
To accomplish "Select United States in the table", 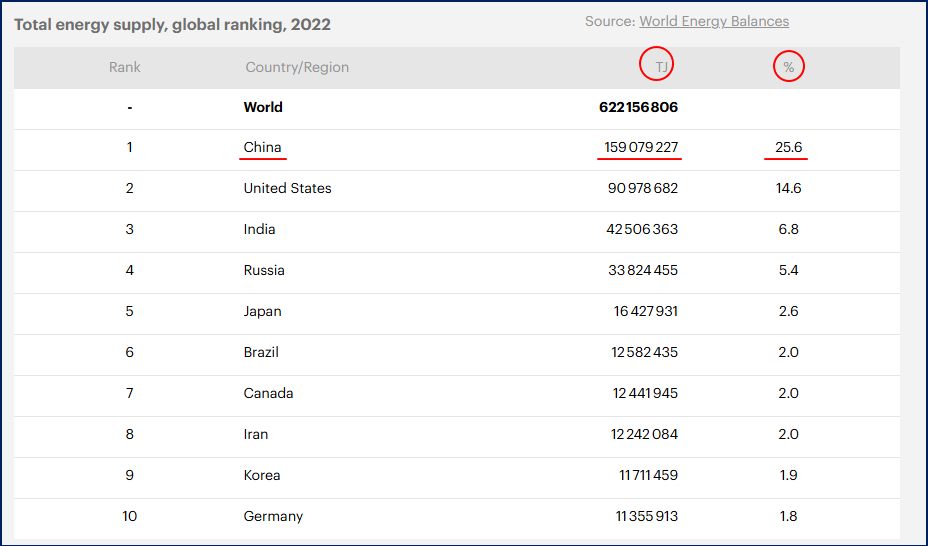I will [x=287, y=188].
